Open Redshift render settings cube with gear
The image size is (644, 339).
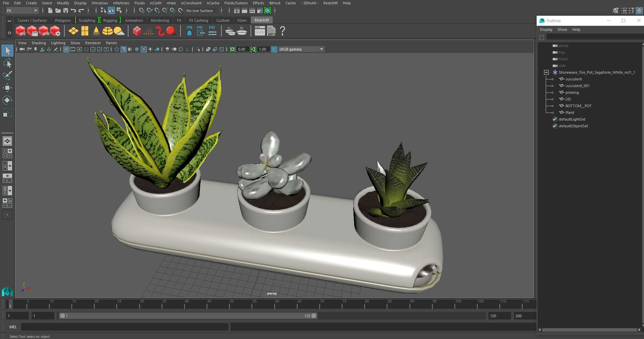[55, 31]
